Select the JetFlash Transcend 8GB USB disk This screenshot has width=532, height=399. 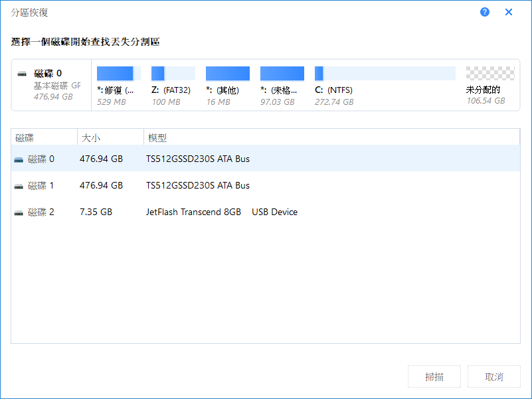[221, 212]
